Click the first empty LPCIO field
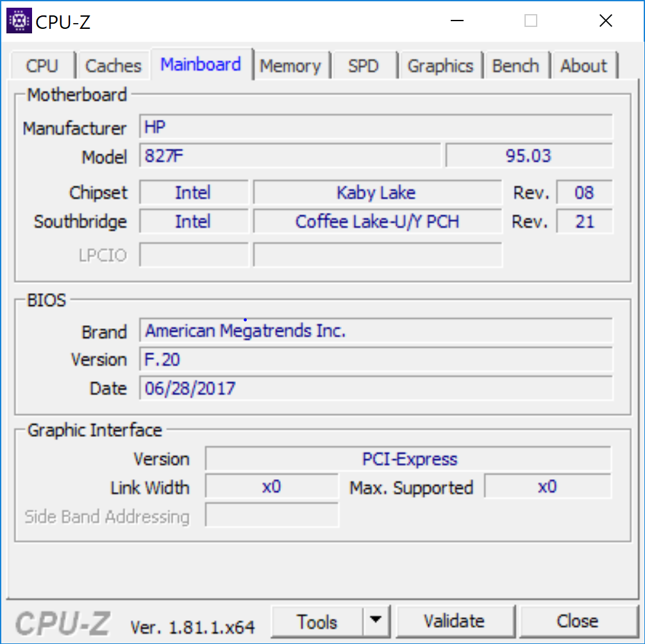Viewport: 645px width, 644px height. [194, 255]
